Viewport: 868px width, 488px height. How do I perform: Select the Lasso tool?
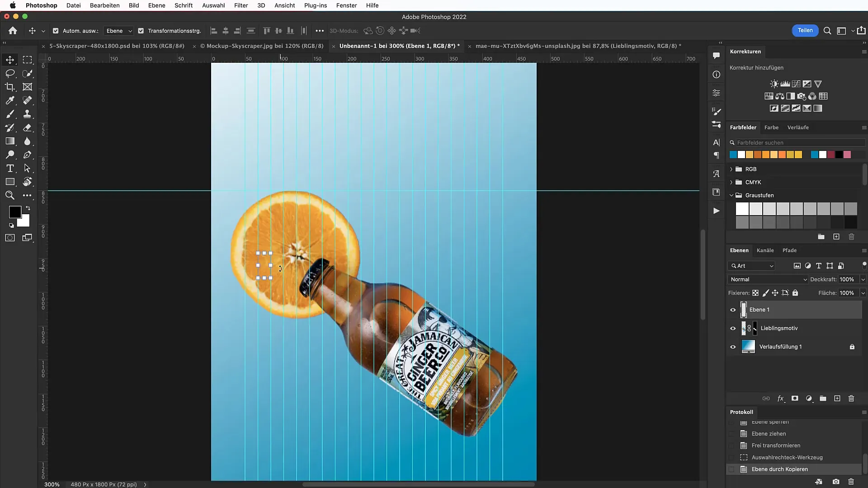pos(10,73)
